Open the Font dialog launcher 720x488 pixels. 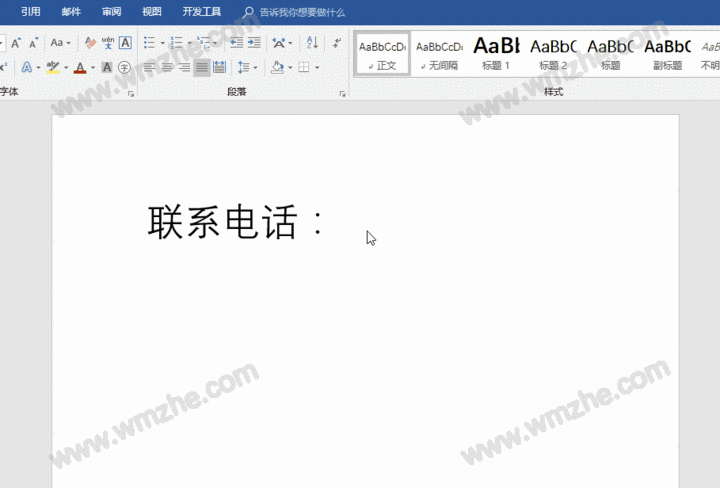[x=131, y=94]
